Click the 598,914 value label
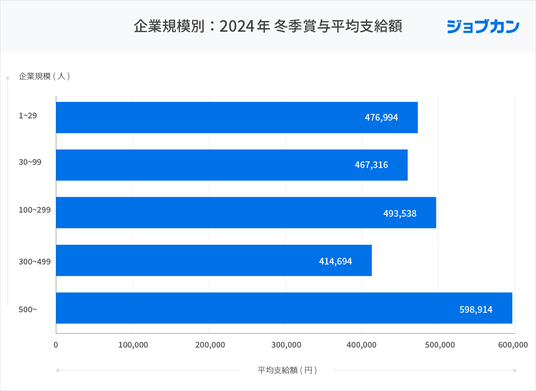 point(476,310)
